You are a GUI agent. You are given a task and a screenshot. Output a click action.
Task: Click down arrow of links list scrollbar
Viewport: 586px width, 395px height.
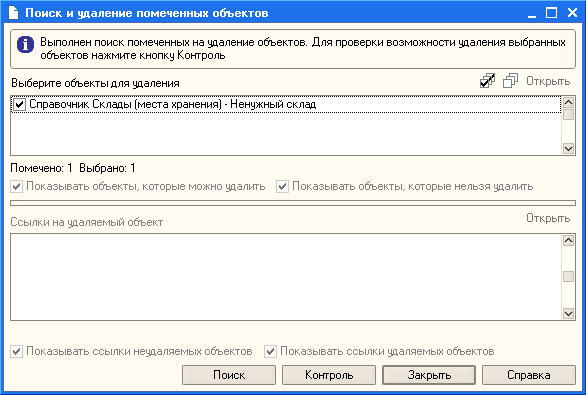(x=568, y=314)
